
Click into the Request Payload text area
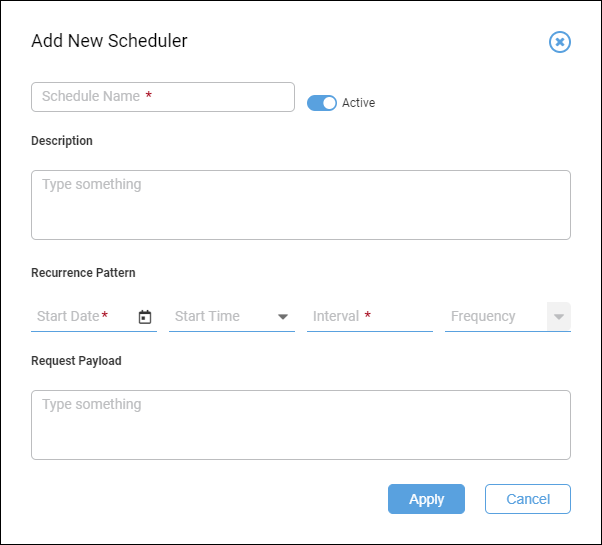(301, 425)
